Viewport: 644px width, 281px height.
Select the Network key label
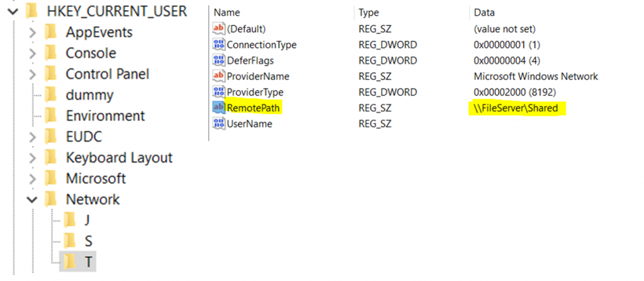[x=93, y=199]
